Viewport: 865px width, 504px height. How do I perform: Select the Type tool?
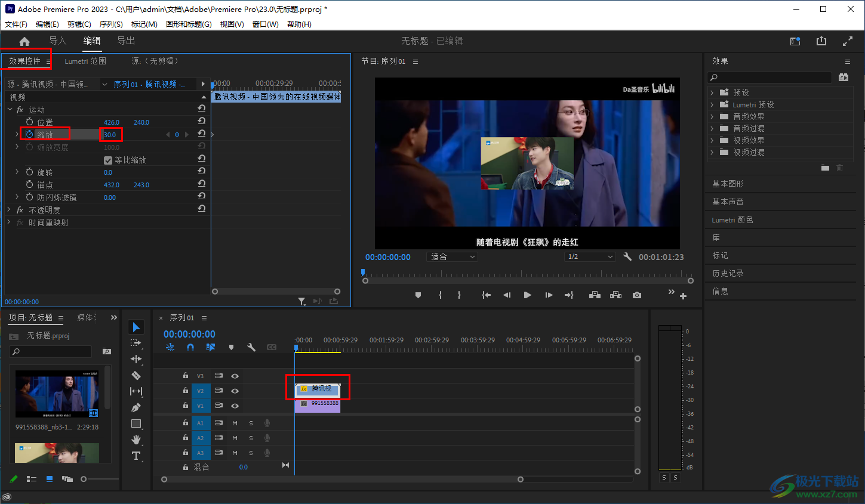click(x=136, y=456)
